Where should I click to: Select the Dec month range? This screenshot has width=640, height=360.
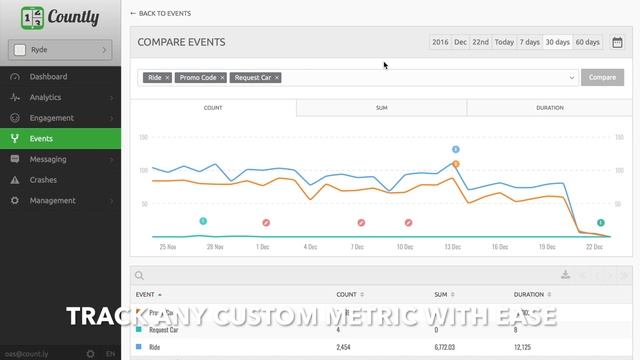pyautogui.click(x=460, y=42)
